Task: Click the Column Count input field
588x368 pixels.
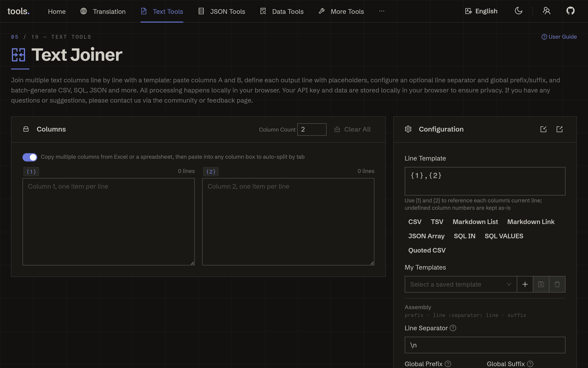Action: point(312,129)
